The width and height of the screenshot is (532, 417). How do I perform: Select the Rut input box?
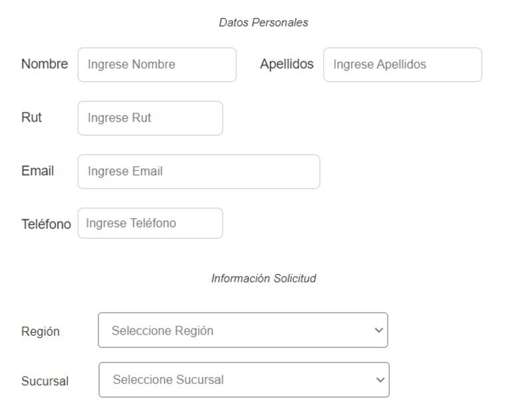[x=150, y=118]
